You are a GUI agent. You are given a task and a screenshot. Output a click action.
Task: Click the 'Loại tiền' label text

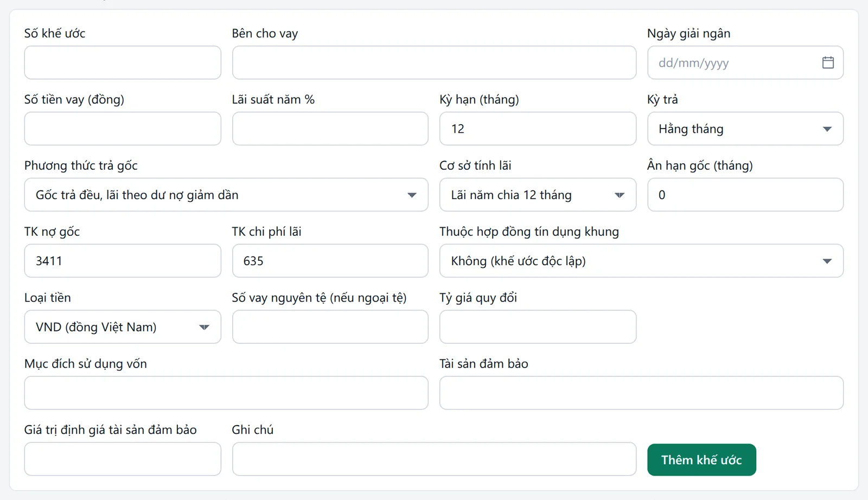coord(48,298)
